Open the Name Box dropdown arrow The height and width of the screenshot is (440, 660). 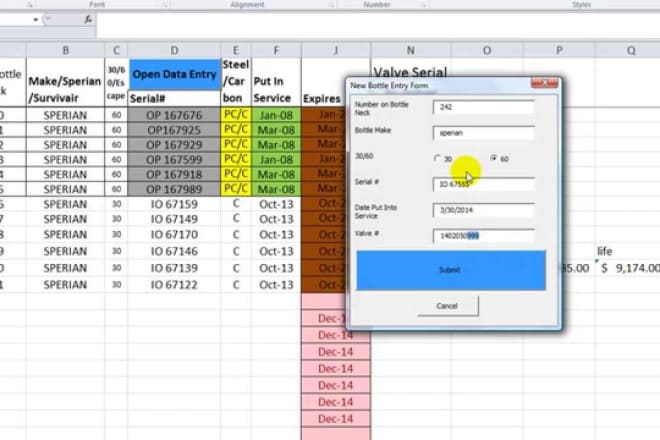tap(36, 20)
